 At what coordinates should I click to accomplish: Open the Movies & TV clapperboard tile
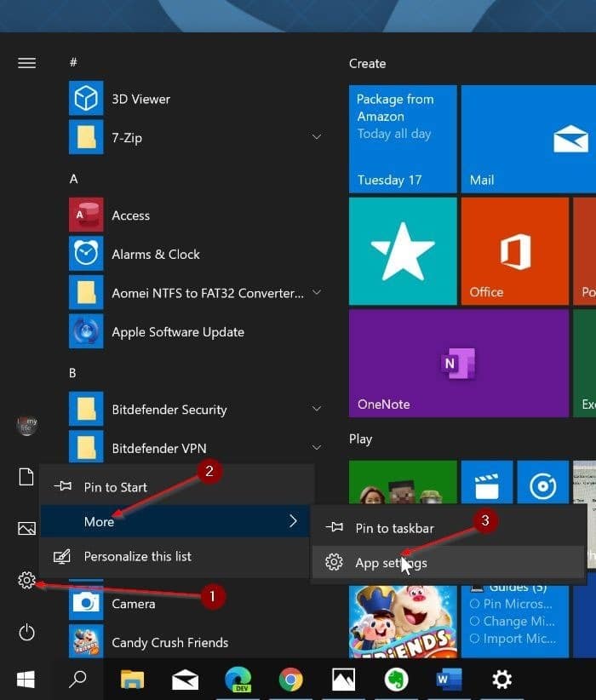click(487, 483)
